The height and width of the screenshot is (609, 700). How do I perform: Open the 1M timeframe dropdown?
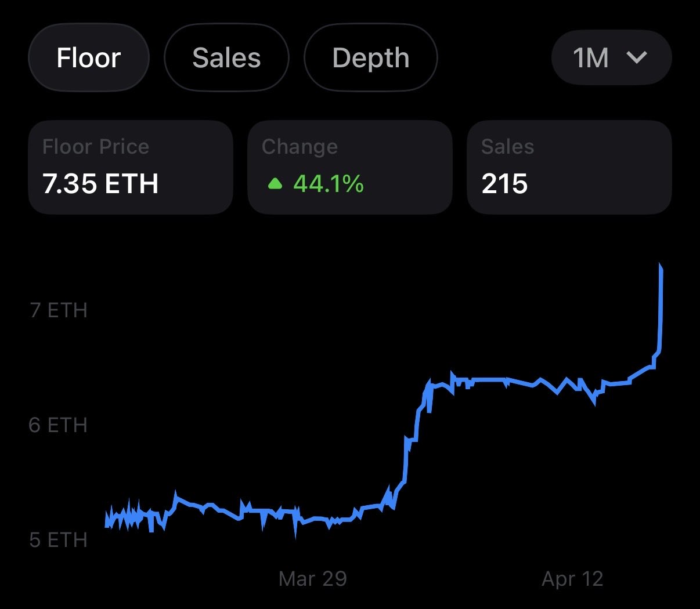point(611,57)
